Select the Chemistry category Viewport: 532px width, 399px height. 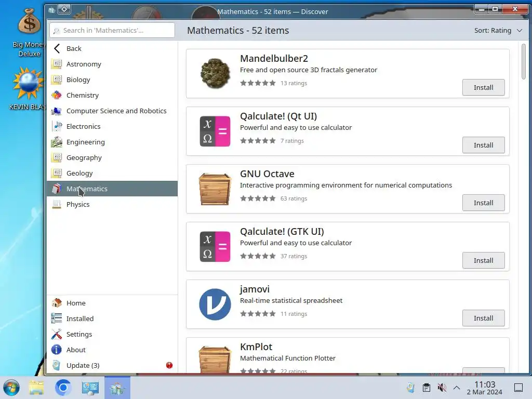pos(112,96)
